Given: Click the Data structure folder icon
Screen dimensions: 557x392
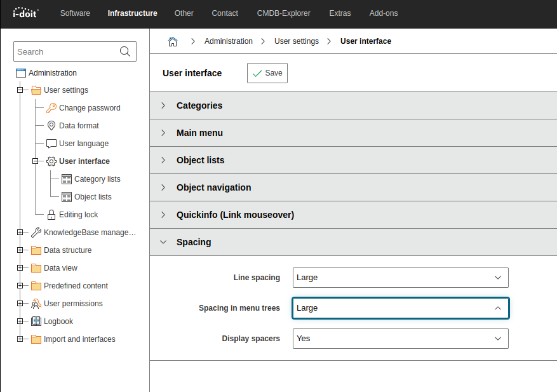Looking at the screenshot, I should [36, 250].
